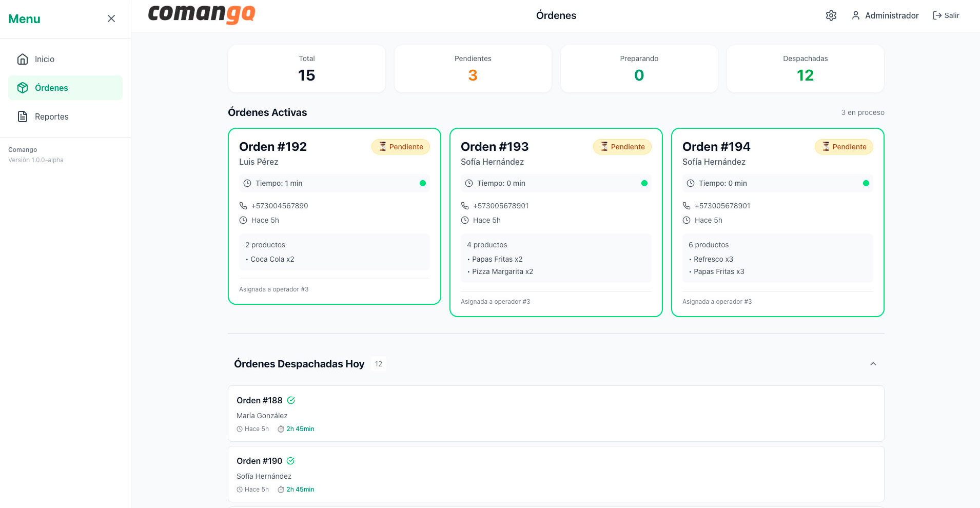Click the completed checkmark on Orden #188
The image size is (980, 508).
(x=291, y=400)
